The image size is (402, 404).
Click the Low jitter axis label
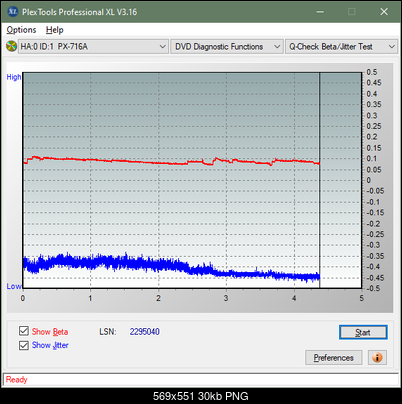pos(14,286)
